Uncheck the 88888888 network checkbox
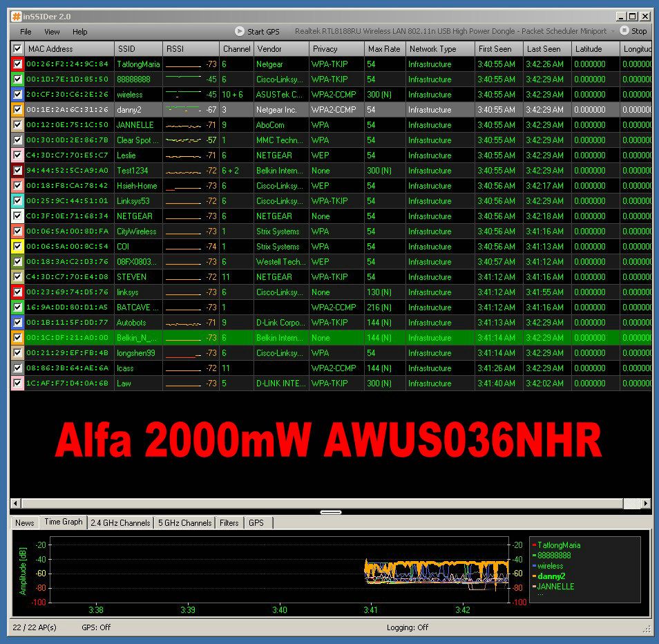659x644 pixels. click(x=17, y=79)
